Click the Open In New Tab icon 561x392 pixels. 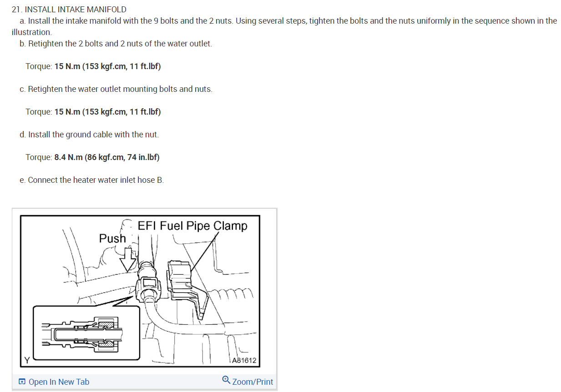(22, 382)
